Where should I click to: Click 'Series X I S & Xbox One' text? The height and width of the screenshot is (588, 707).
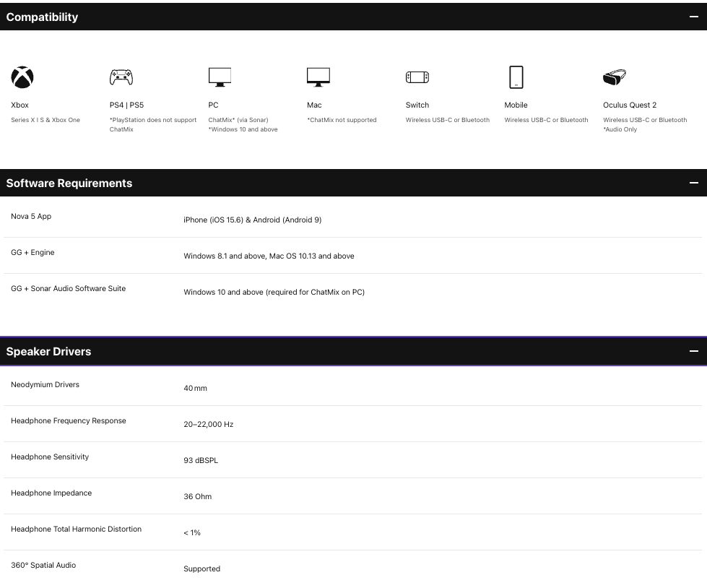coord(45,120)
